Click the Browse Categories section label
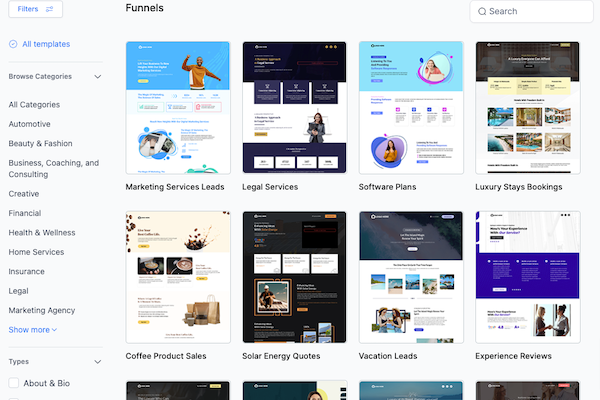Image resolution: width=600 pixels, height=400 pixels. [x=40, y=77]
